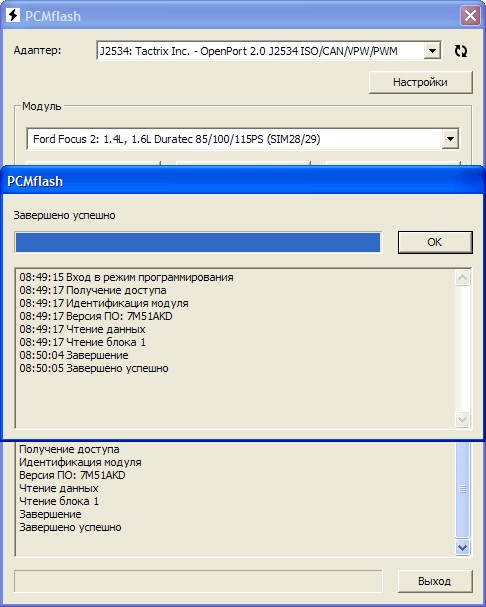Image resolution: width=486 pixels, height=607 pixels.
Task: Click dialog log scroll down arrow
Action: coord(463,419)
